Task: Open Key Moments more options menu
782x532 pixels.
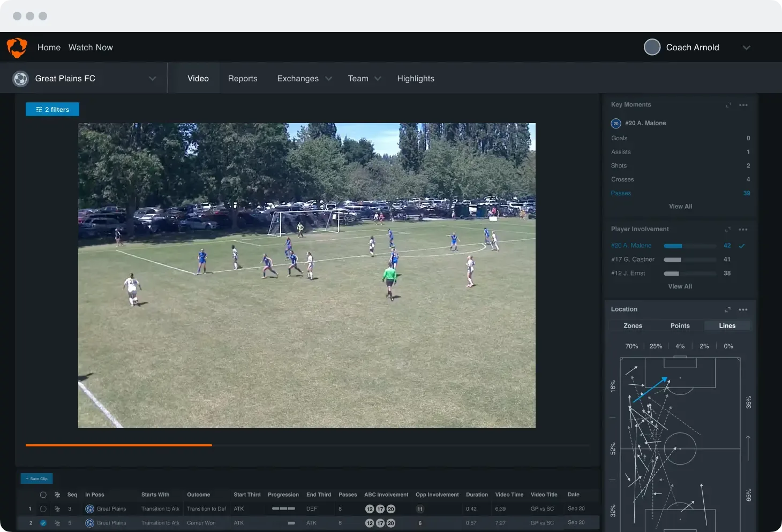Action: point(743,105)
